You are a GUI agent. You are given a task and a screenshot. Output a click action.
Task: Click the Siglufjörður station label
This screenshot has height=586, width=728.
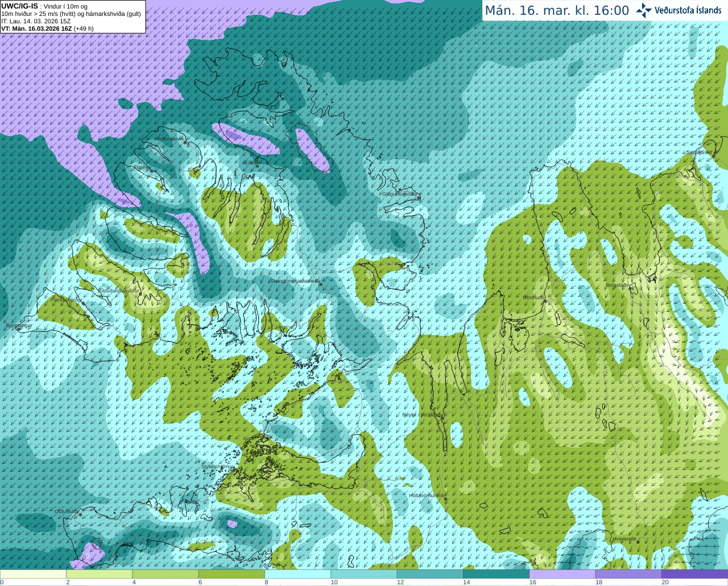699,152
